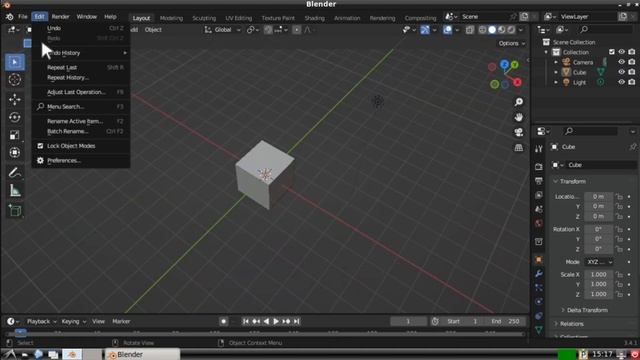Expand Camera row in outliner
640x360 pixels.
(x=556, y=62)
